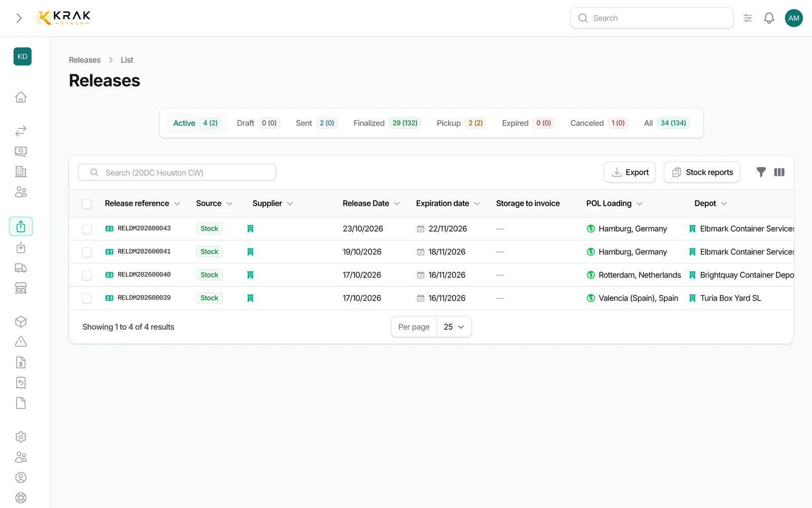The width and height of the screenshot is (812, 508).
Task: Open the cube container sidebar icon
Action: coord(21,322)
